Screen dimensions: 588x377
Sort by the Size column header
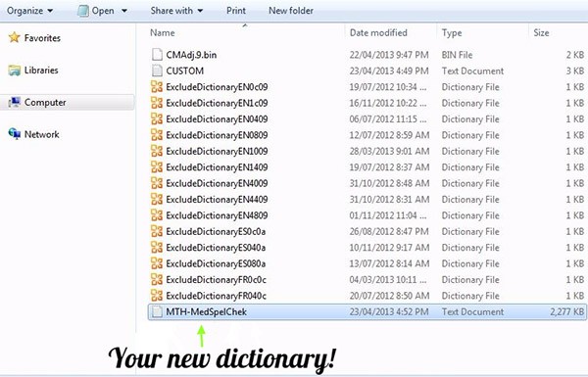[x=541, y=33]
